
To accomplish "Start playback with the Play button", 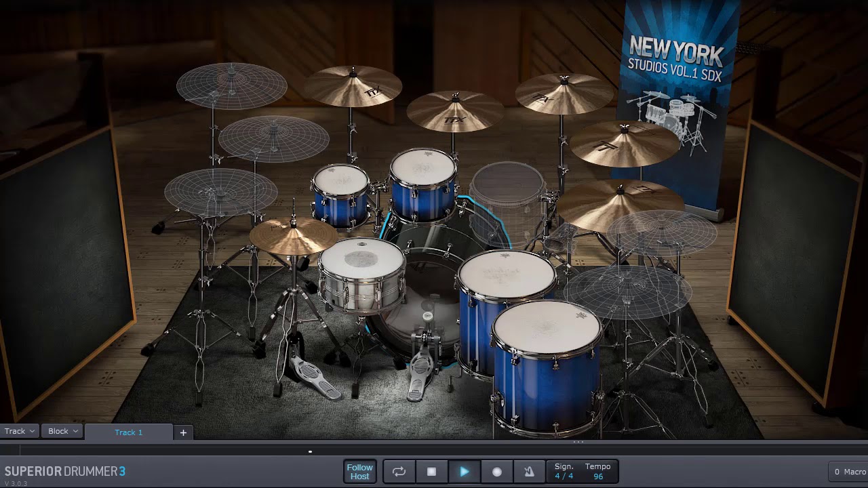I will [464, 471].
